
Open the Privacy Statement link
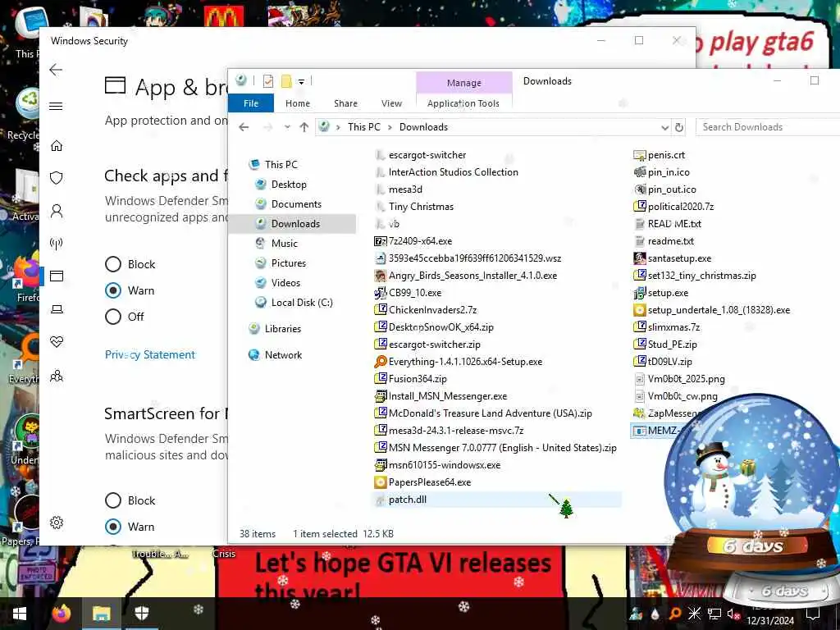[x=150, y=354]
